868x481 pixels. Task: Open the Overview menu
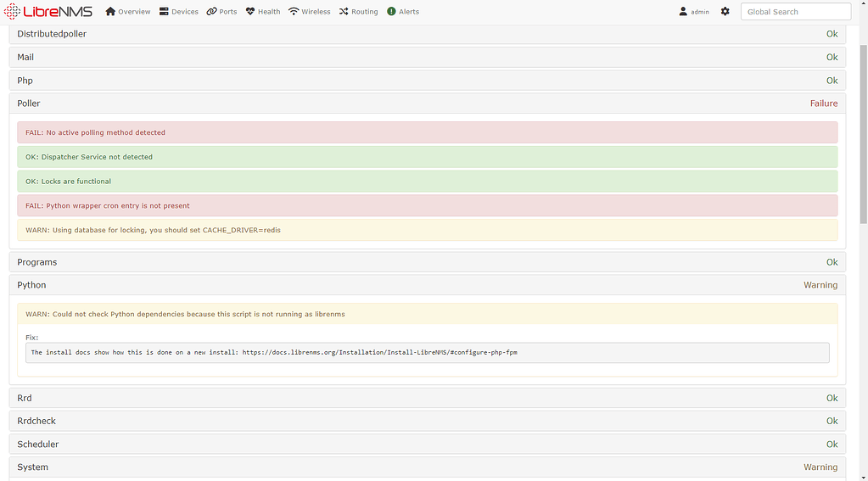click(x=128, y=11)
